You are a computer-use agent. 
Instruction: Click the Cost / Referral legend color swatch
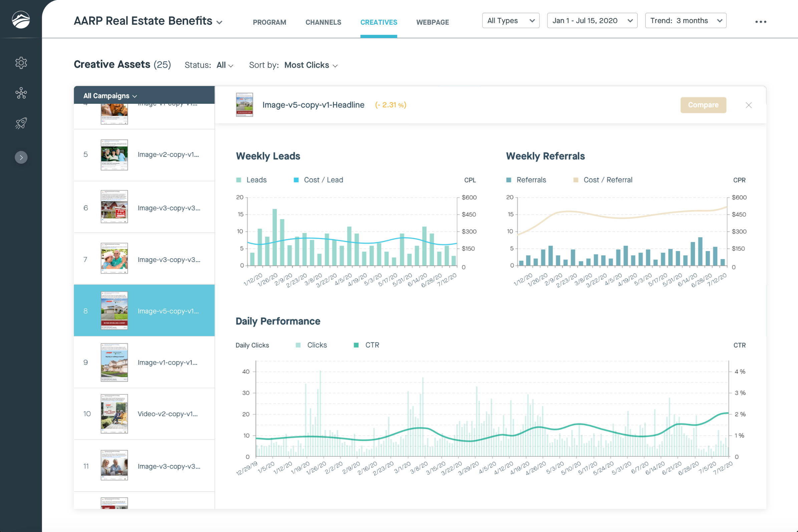tap(575, 180)
